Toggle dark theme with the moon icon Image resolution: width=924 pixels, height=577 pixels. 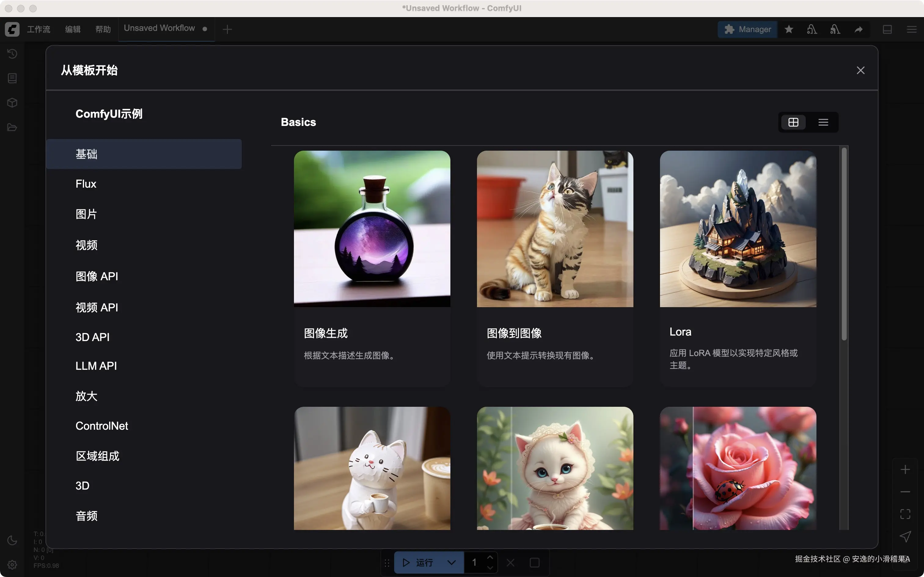point(12,540)
